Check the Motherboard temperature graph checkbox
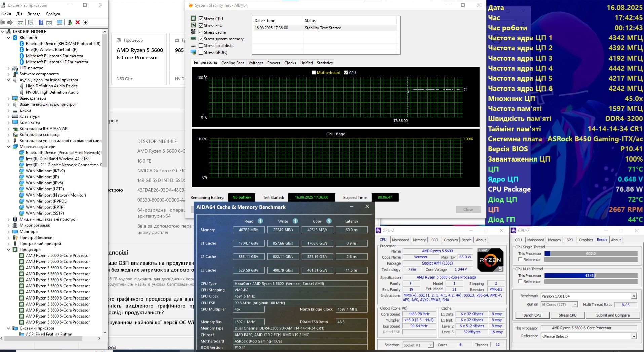 coord(314,72)
